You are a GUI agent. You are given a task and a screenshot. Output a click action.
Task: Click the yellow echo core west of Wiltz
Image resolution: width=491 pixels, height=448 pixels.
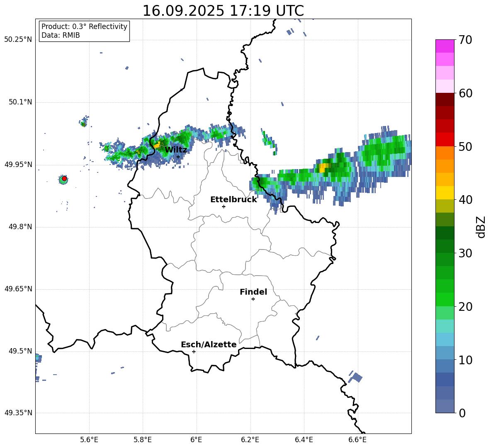point(157,145)
